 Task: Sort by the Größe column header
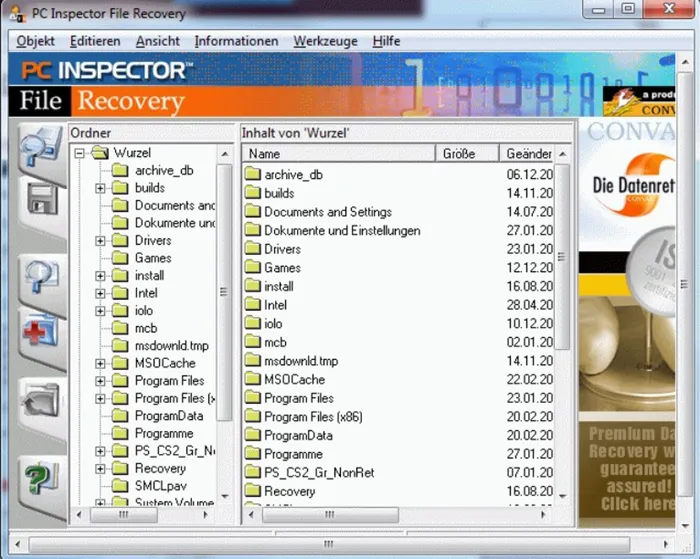pyautogui.click(x=467, y=154)
